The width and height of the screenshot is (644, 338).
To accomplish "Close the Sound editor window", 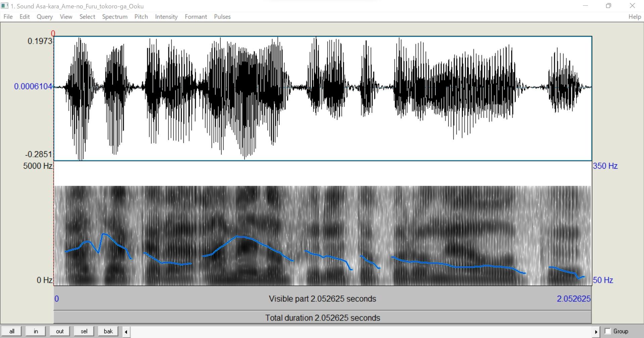I will click(x=632, y=6).
